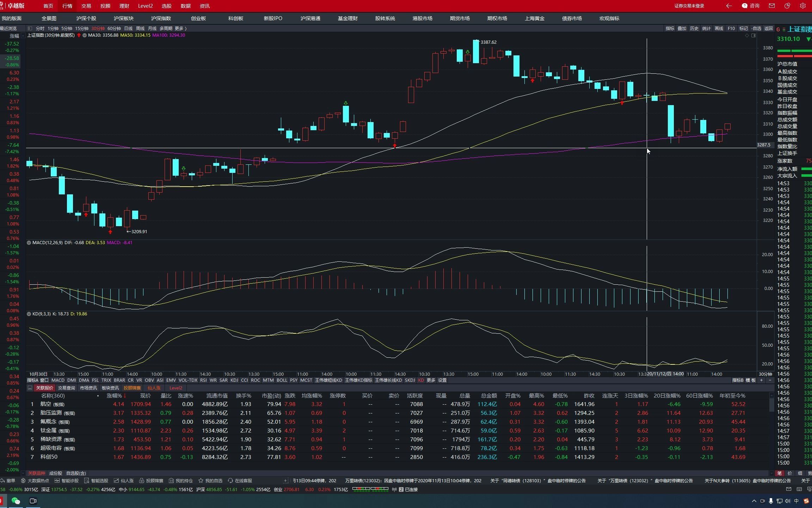
Task: Toggle the MA indicator circle on main chart
Action: click(x=85, y=35)
